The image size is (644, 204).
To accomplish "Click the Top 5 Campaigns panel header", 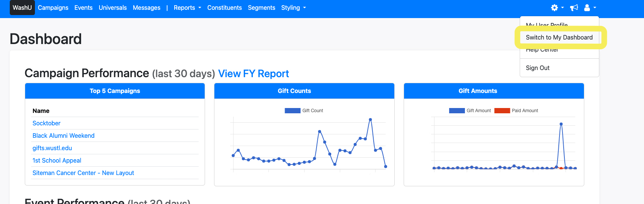I will (115, 91).
